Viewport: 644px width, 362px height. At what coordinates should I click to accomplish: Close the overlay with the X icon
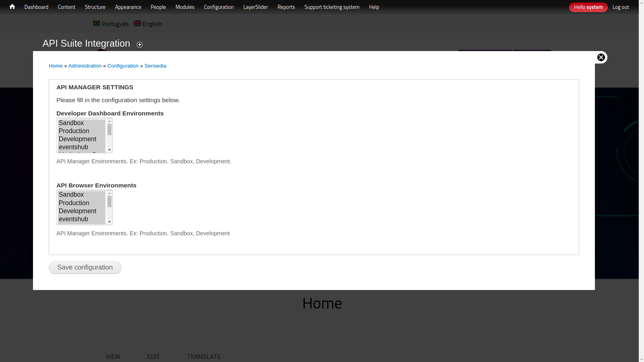click(x=601, y=58)
